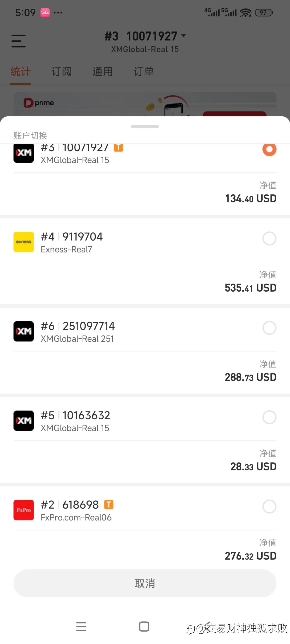Tap the 取消 cancel button

[x=145, y=583]
